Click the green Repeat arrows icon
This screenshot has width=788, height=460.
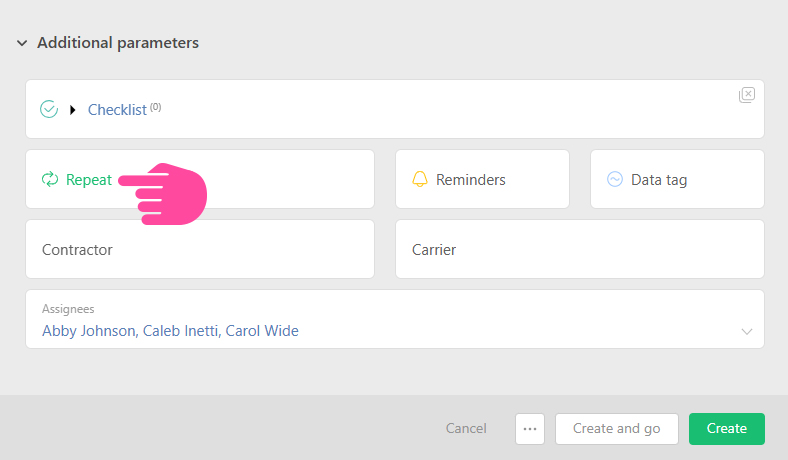tap(49, 180)
